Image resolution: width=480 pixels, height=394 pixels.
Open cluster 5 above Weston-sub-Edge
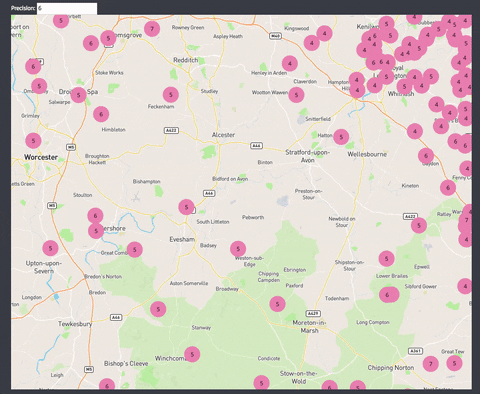[238, 249]
